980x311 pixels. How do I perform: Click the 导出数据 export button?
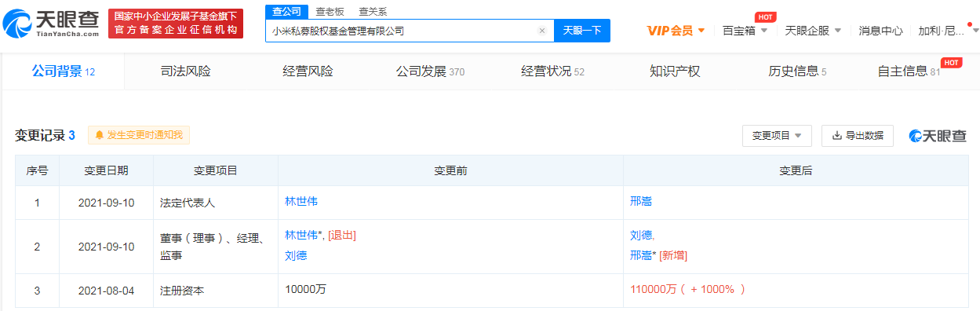(858, 135)
